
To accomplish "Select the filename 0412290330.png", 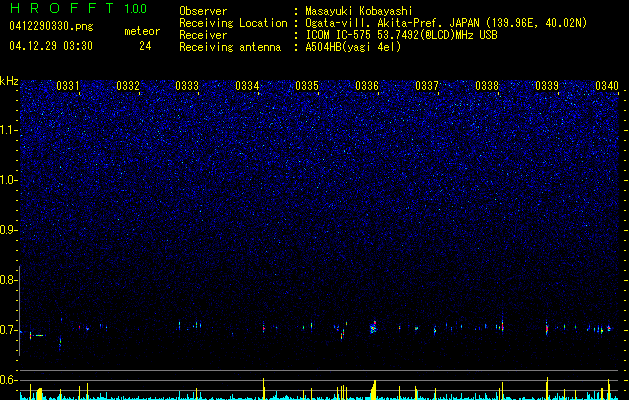I will [51, 26].
